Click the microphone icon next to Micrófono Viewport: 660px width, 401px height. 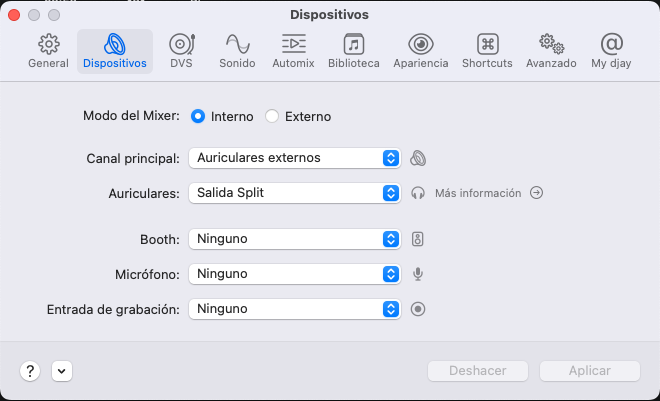pos(419,274)
